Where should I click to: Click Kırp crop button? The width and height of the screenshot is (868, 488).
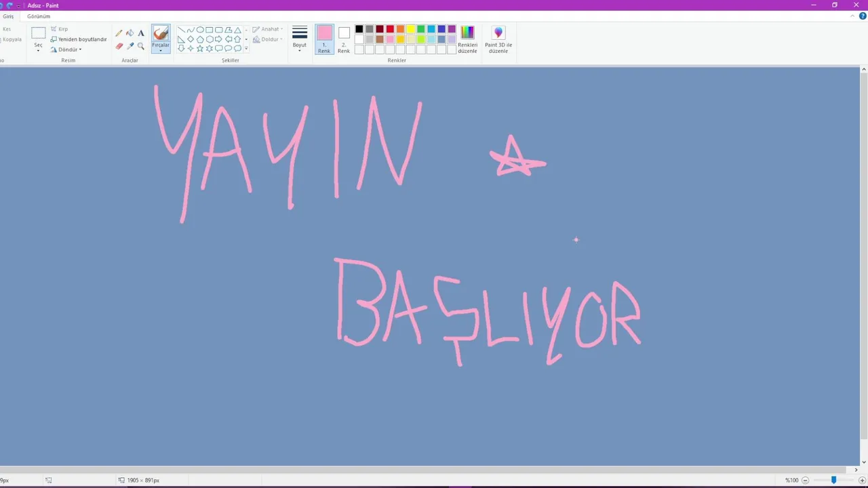click(x=59, y=29)
